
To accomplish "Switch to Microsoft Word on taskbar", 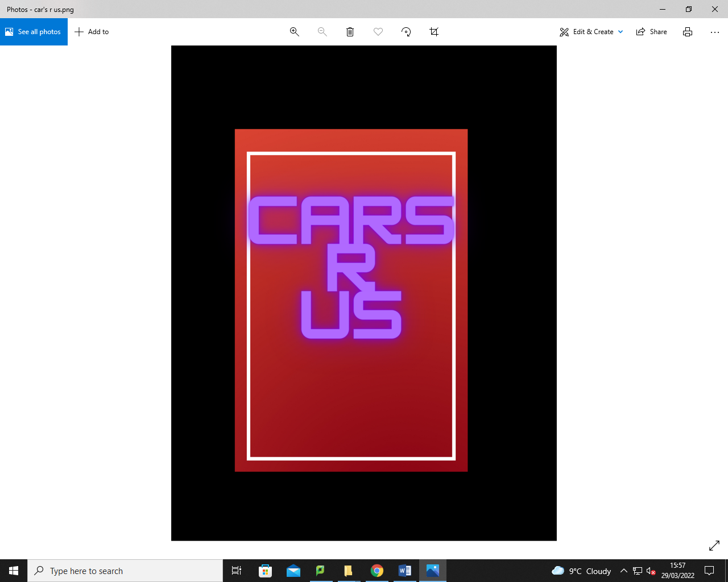I will (x=404, y=571).
